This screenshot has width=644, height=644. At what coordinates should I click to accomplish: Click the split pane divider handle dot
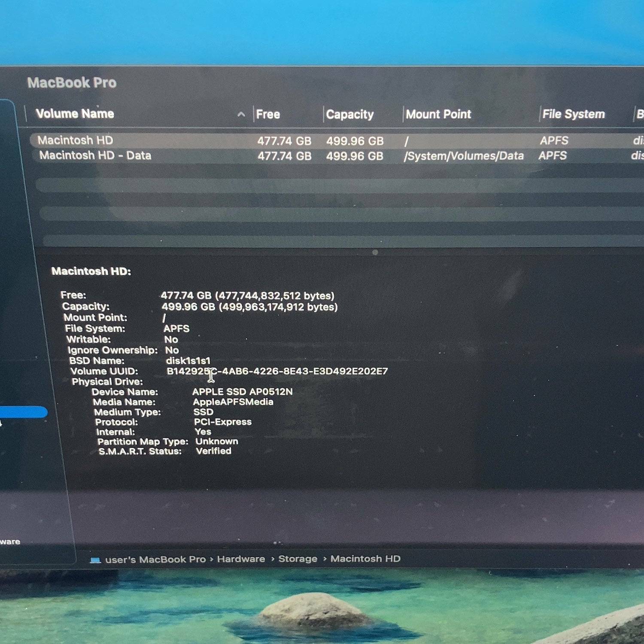coord(375,252)
